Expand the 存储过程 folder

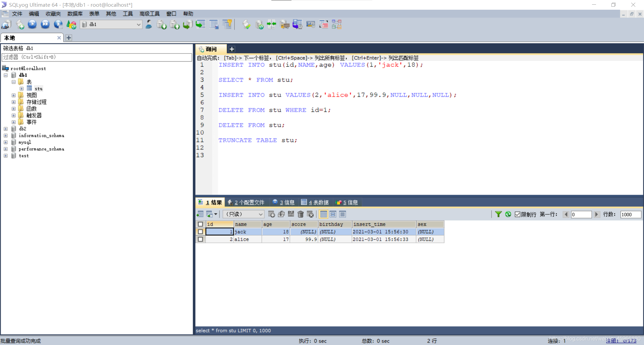click(14, 102)
